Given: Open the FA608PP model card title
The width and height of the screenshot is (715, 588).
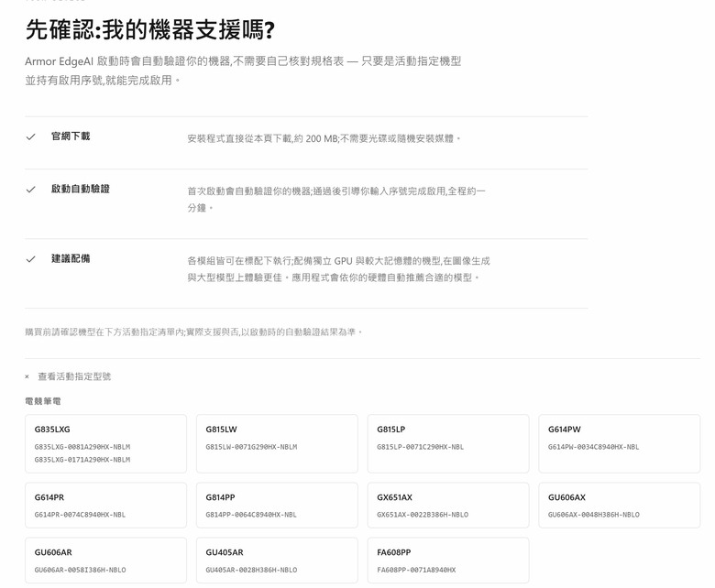Looking at the screenshot, I should coord(393,552).
